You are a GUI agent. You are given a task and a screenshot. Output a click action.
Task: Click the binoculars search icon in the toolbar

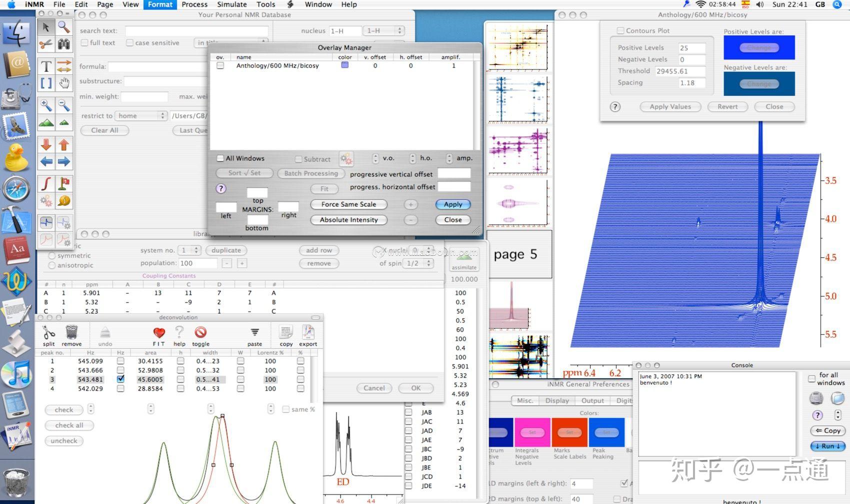[x=64, y=44]
